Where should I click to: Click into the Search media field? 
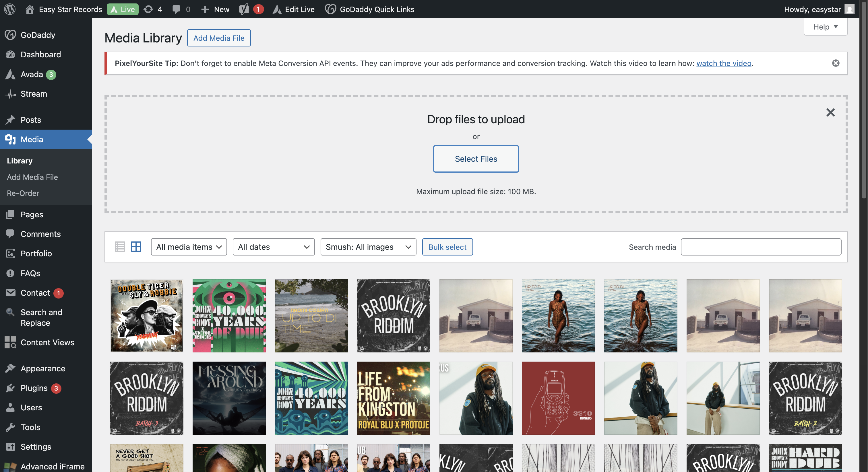point(761,247)
